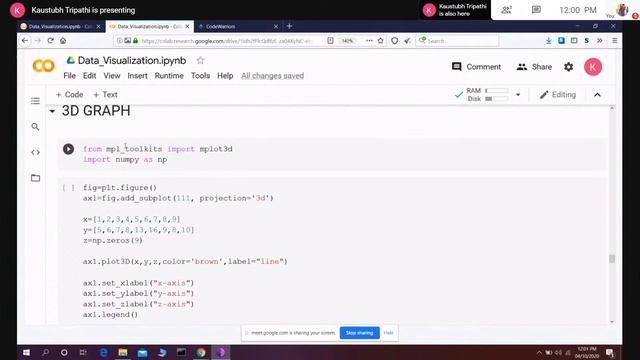Open the Files folder icon in sidebar
Image resolution: width=640 pixels, height=360 pixels.
(x=36, y=178)
